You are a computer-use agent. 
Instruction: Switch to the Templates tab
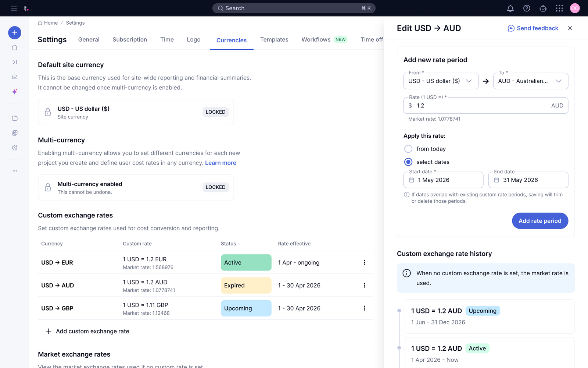274,39
